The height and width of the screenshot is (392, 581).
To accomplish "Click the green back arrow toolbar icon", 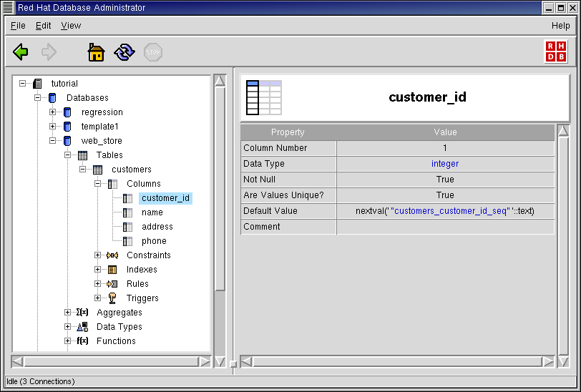I will coord(21,52).
